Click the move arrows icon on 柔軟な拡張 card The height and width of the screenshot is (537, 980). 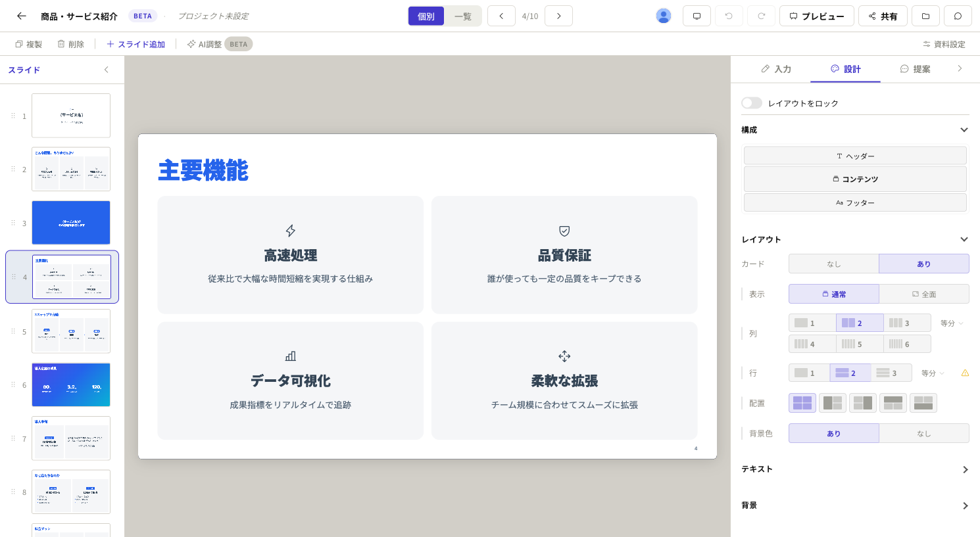pyautogui.click(x=564, y=356)
